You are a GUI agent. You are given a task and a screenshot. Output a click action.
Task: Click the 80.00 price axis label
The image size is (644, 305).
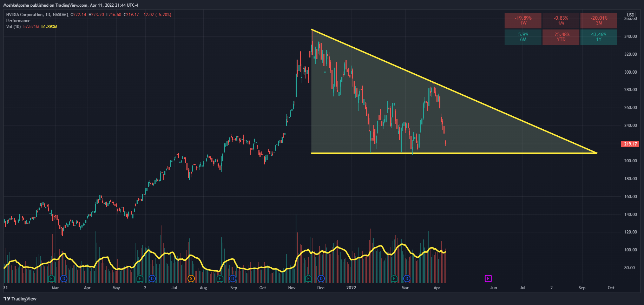pyautogui.click(x=630, y=268)
